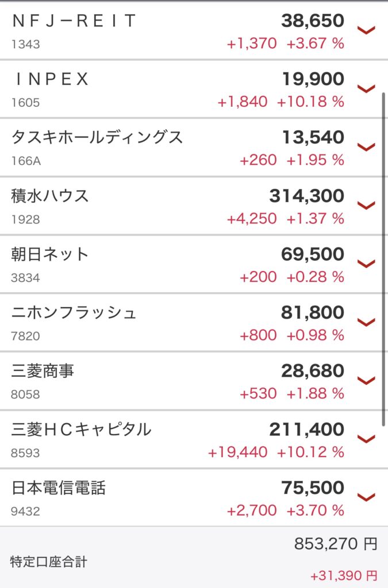Open 日本電信電話 stock name
The height and width of the screenshot is (588, 388).
59,488
